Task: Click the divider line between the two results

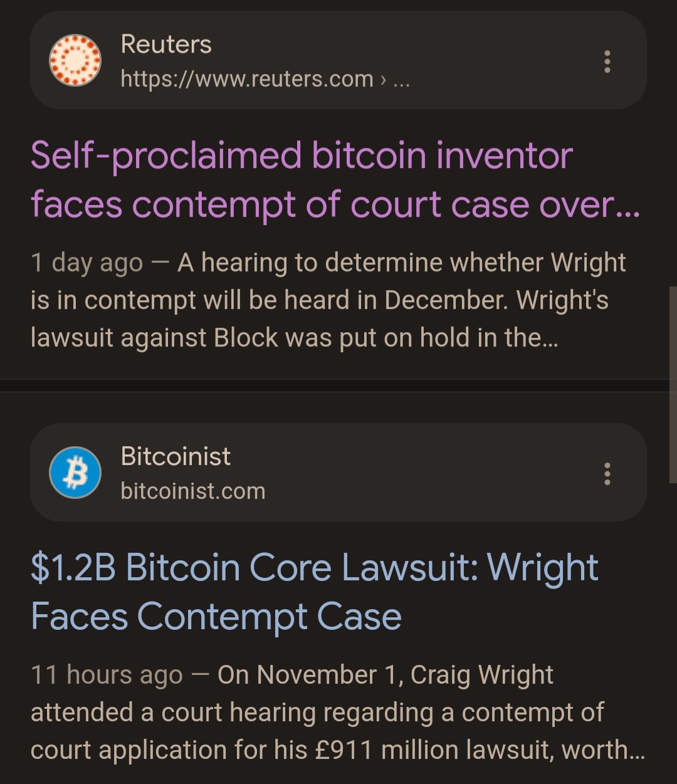Action: point(338,385)
